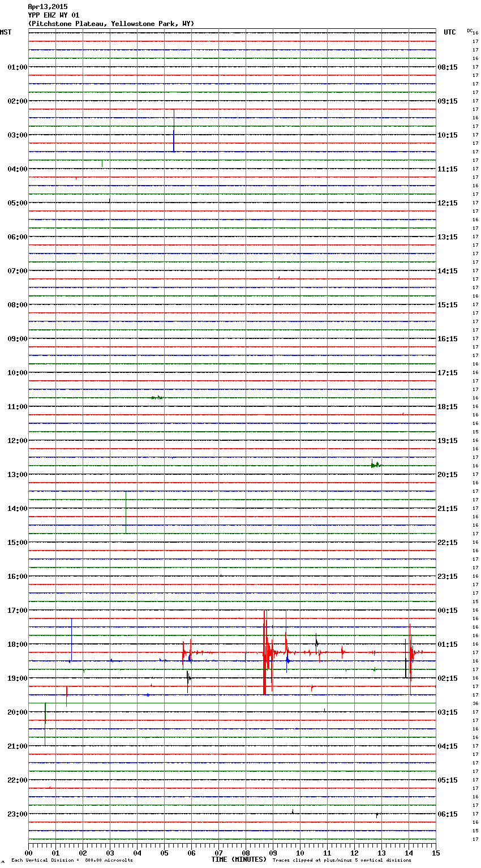
Task: Click minute tick 10 on bottom axis
Action: (300, 853)
